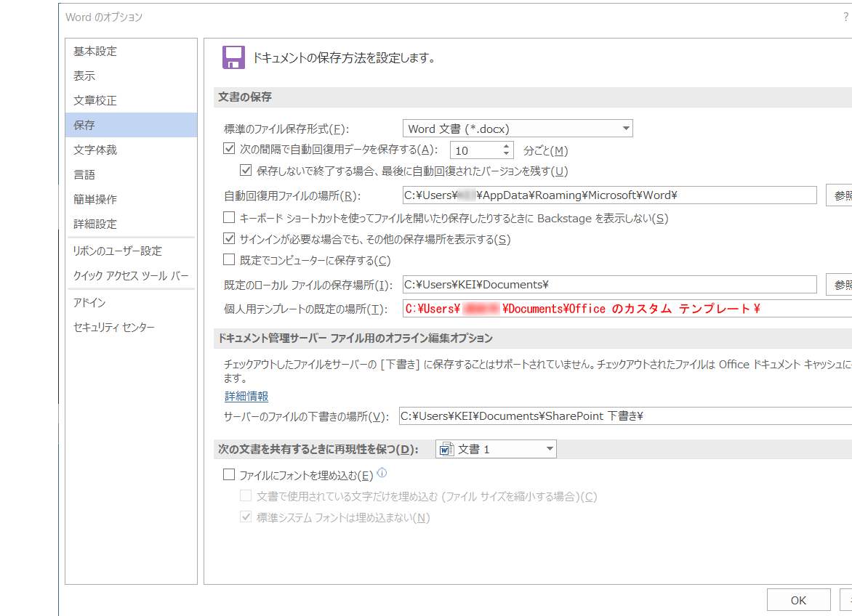The height and width of the screenshot is (616, 852).
Task: Click the 文書の保存 section header
Action: pos(532,97)
